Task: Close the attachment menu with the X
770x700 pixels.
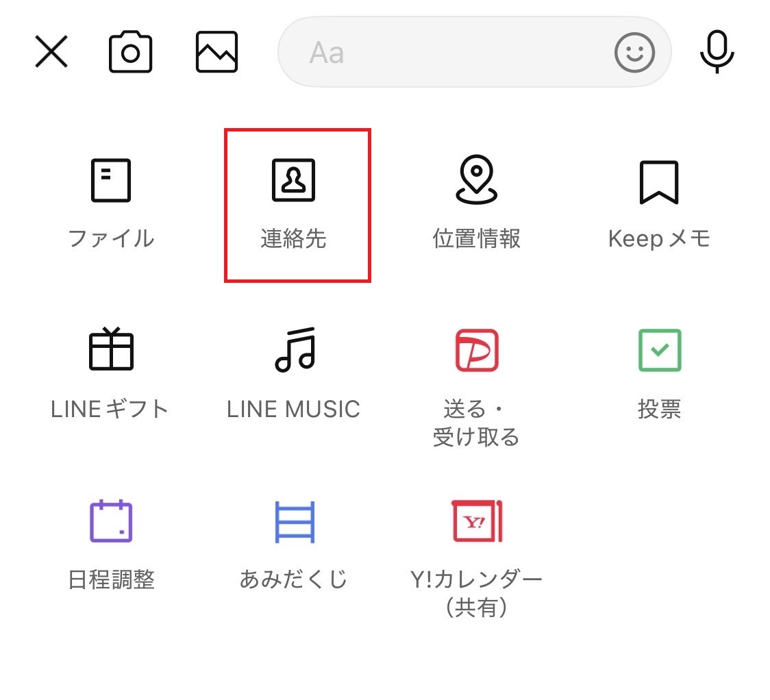Action: point(51,52)
